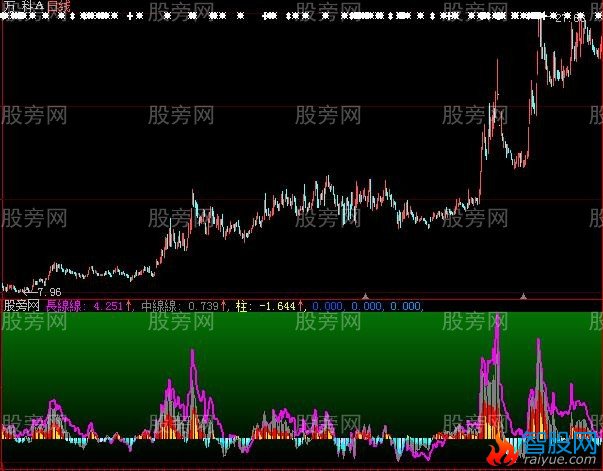
Task: Click the red up arrow after 0.739
Action: coord(225,305)
